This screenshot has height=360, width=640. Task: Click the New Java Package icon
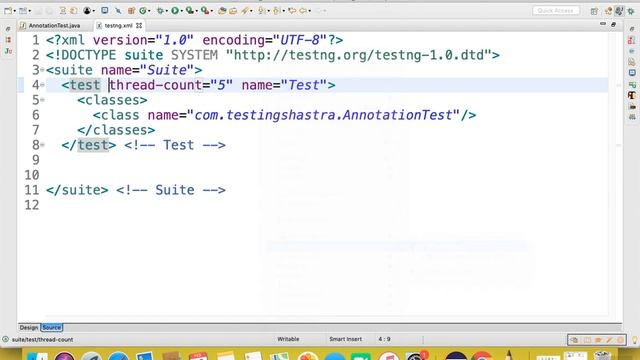[x=131, y=11]
